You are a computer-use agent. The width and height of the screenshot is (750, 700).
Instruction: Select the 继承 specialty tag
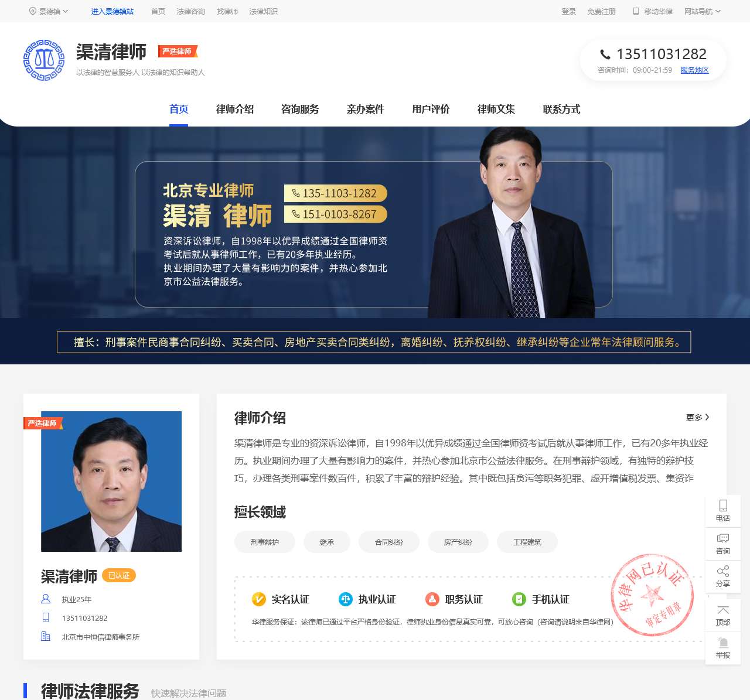pyautogui.click(x=327, y=542)
